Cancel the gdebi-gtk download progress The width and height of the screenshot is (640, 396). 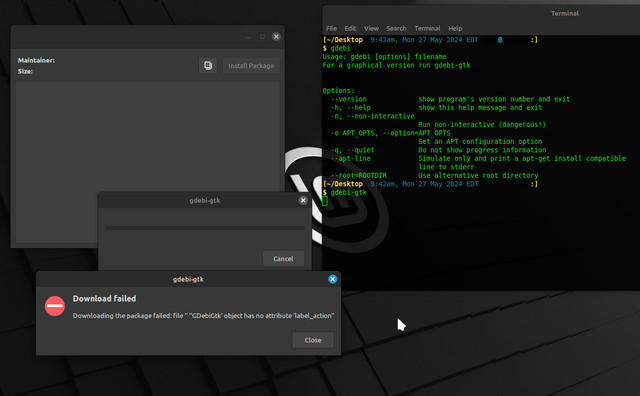(x=283, y=259)
